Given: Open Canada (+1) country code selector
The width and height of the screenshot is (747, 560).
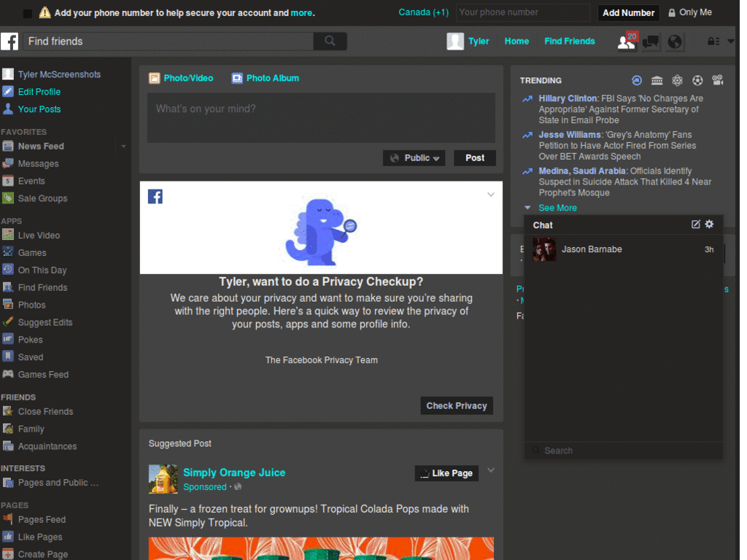Looking at the screenshot, I should [424, 12].
